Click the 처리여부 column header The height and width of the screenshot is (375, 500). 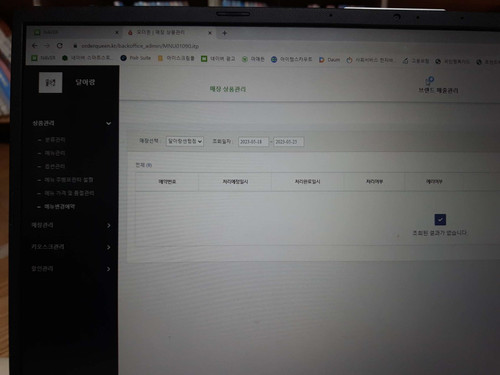pos(374,181)
